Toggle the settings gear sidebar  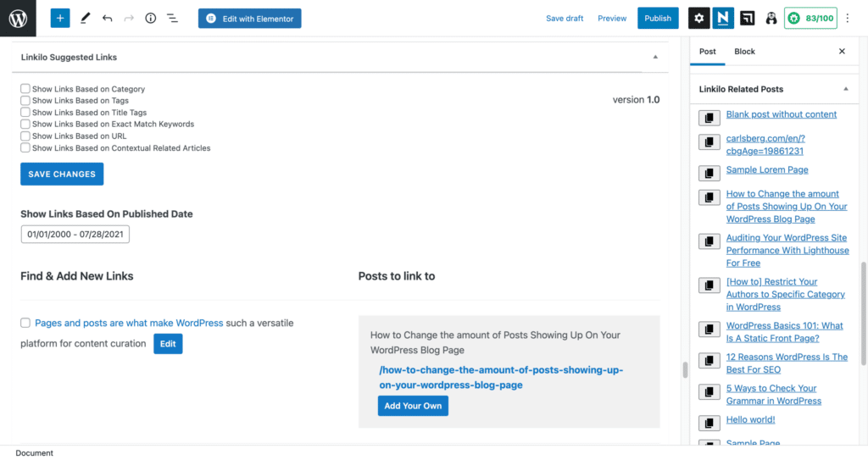click(698, 19)
